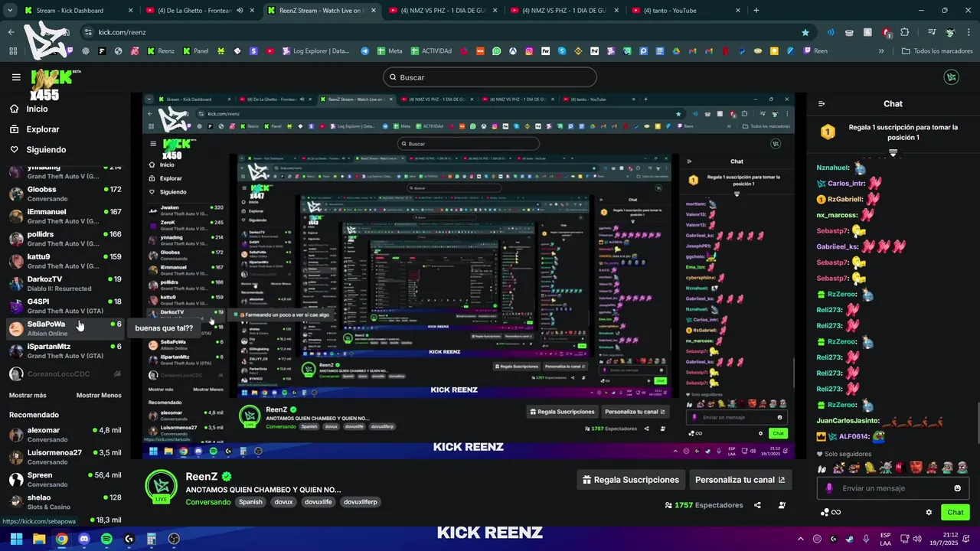Open the user avatar menu beside Kick search

pos(951,77)
